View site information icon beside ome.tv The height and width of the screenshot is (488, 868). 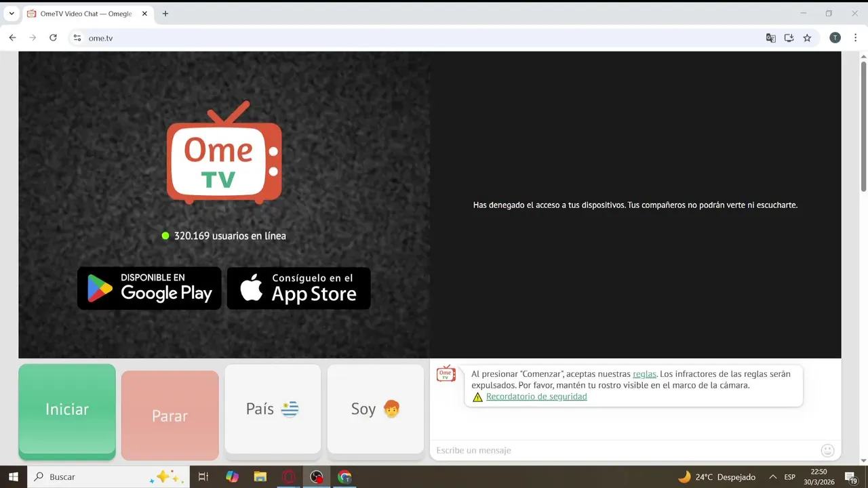pos(77,38)
